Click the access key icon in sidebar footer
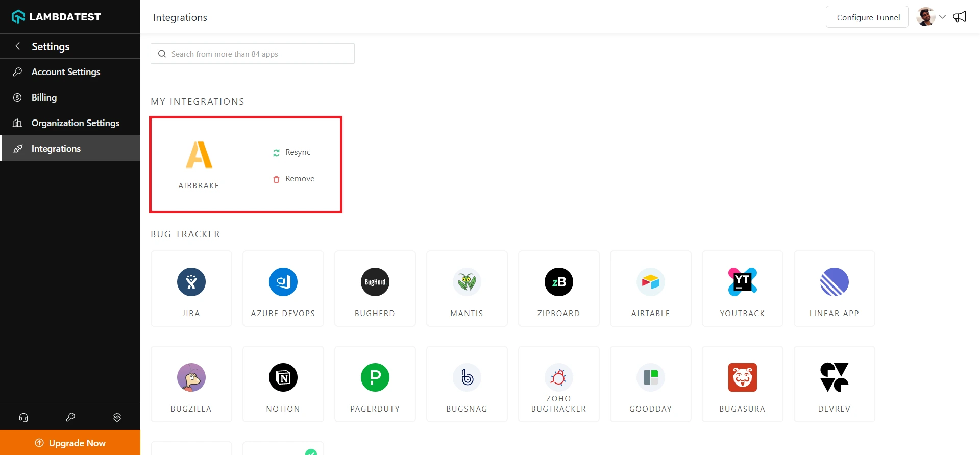The width and height of the screenshot is (980, 455). [x=70, y=417]
